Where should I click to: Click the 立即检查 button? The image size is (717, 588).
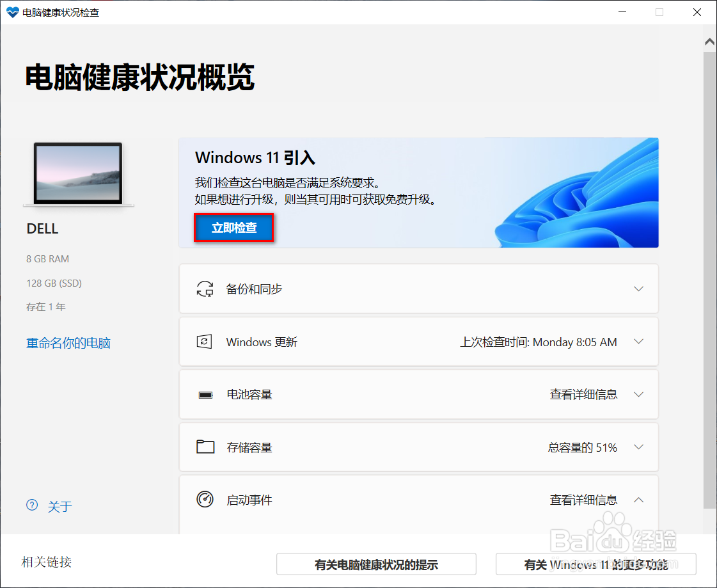click(233, 227)
